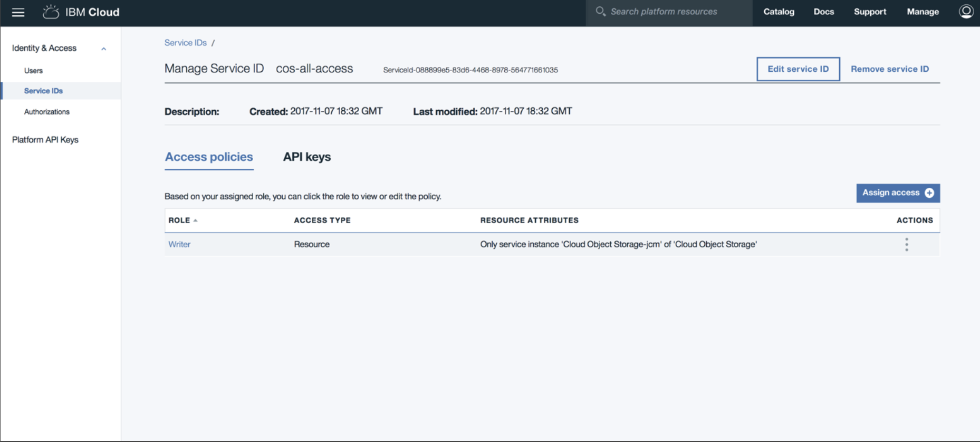Open Users in the sidebar
The width and height of the screenshot is (980, 442).
point(33,71)
